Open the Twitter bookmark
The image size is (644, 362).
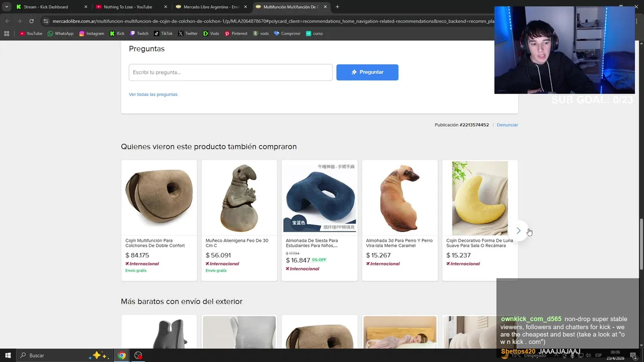188,34
